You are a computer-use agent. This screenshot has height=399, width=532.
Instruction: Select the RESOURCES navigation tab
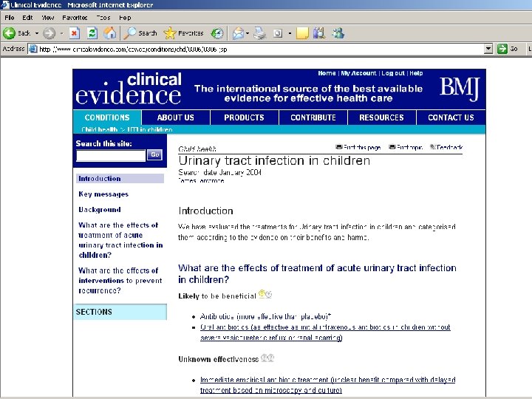382,117
